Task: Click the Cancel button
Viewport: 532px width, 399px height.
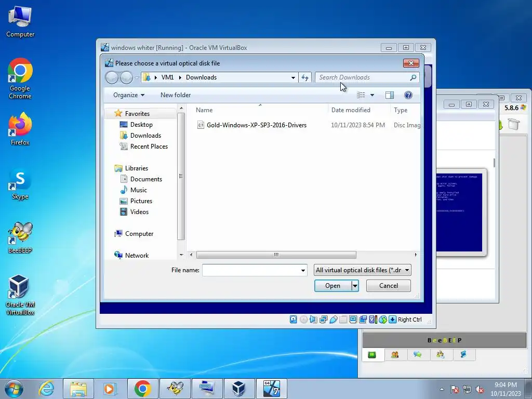Action: pos(389,286)
